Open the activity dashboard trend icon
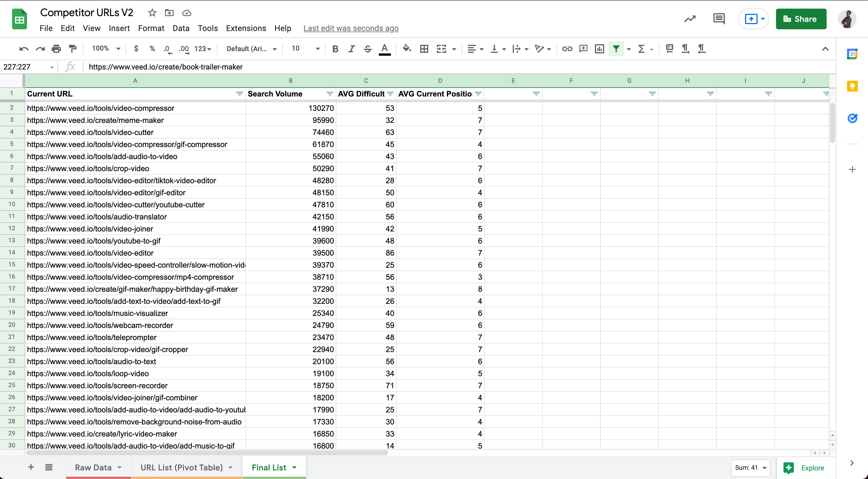The width and height of the screenshot is (868, 479). 690,19
